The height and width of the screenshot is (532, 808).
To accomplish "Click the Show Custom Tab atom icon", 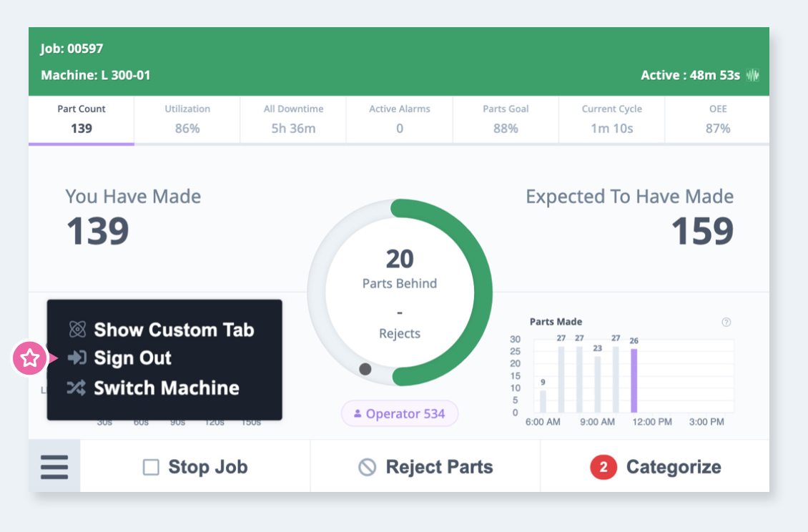I will 77,330.
